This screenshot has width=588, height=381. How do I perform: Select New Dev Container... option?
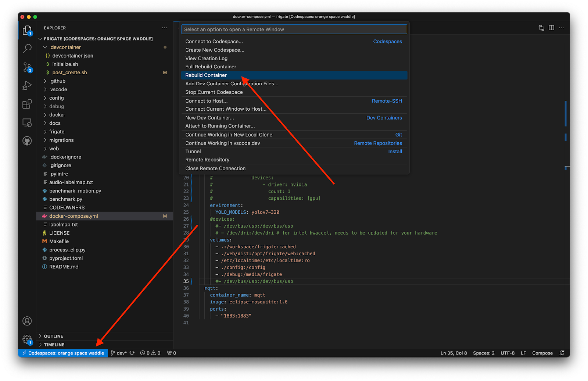[x=294, y=118]
